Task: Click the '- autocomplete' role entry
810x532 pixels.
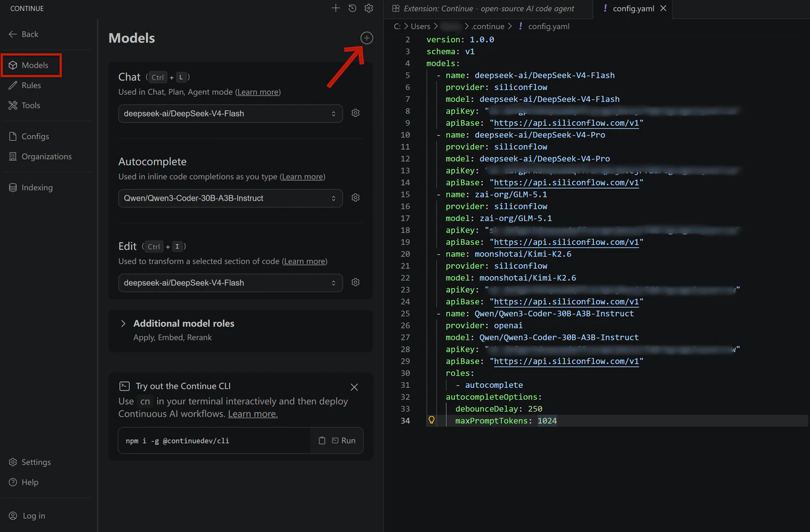Action: tap(489, 385)
